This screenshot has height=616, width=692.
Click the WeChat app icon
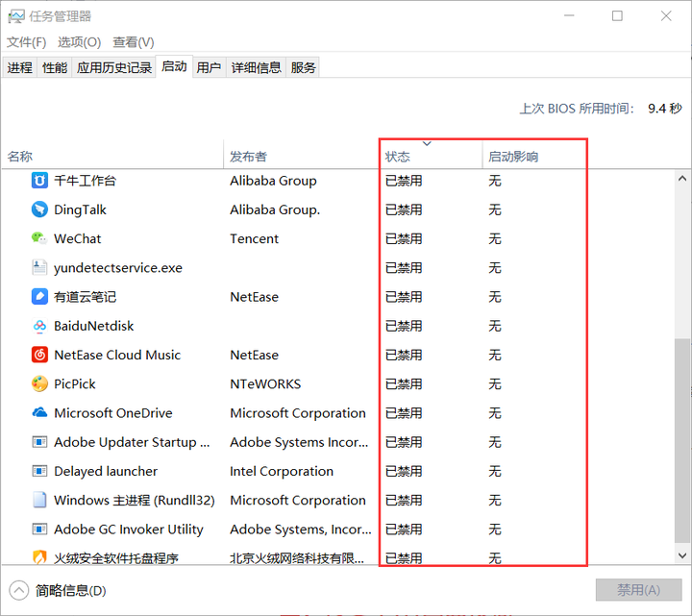pyautogui.click(x=39, y=238)
